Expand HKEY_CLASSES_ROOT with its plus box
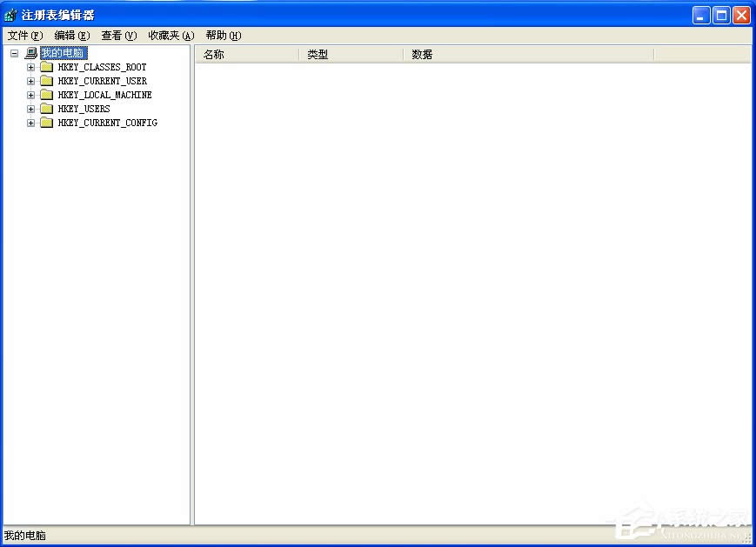756x547 pixels. (30, 67)
